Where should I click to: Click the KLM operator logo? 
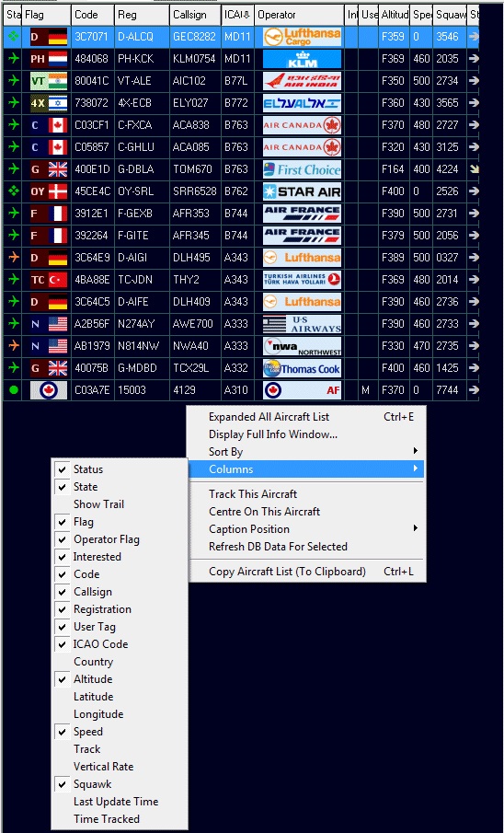[302, 59]
